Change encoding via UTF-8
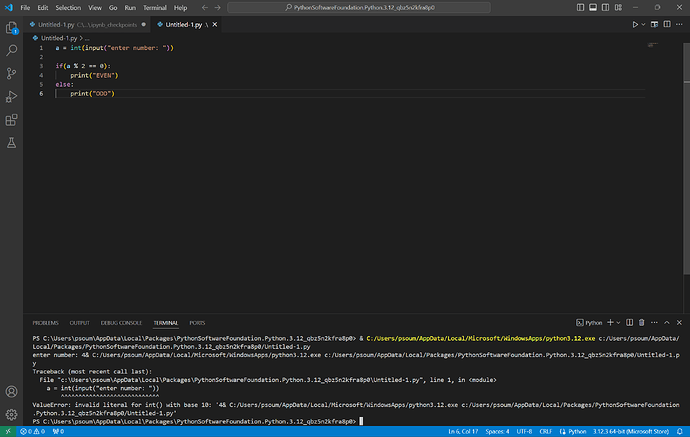Screen dimensions: 690x437 click(524, 431)
